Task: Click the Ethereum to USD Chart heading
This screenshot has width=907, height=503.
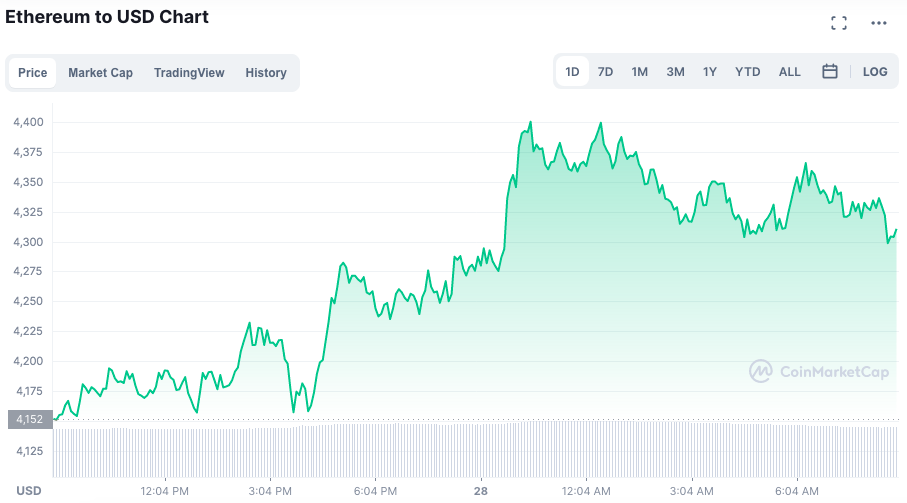Action: tap(107, 17)
